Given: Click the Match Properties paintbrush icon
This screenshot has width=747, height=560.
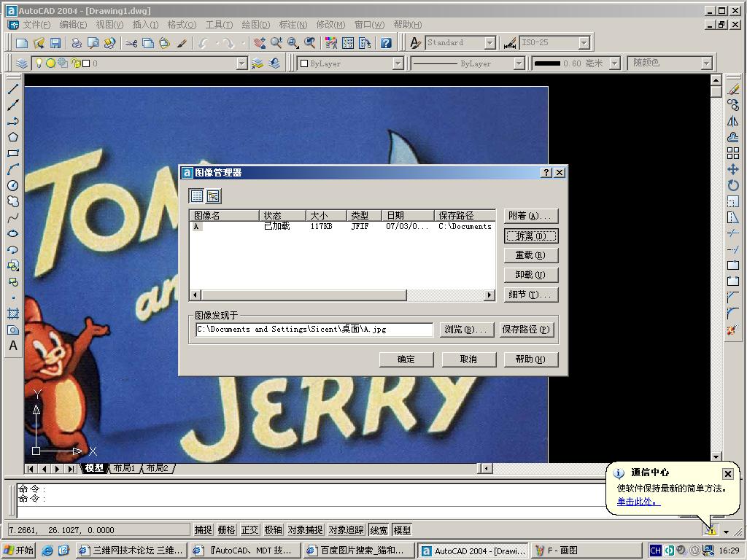Looking at the screenshot, I should 180,43.
